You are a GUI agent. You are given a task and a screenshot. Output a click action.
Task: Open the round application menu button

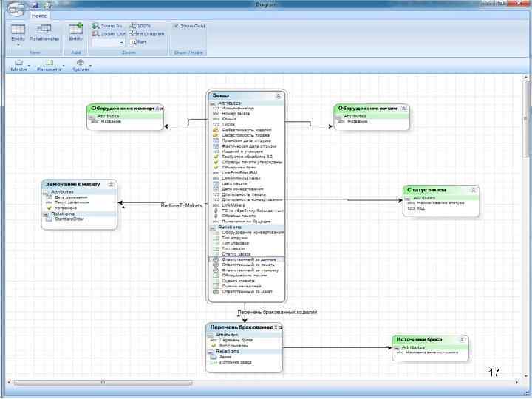coord(16,9)
